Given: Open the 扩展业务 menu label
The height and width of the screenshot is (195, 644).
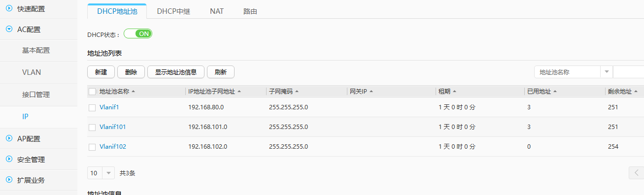Looking at the screenshot, I should (x=31, y=180).
